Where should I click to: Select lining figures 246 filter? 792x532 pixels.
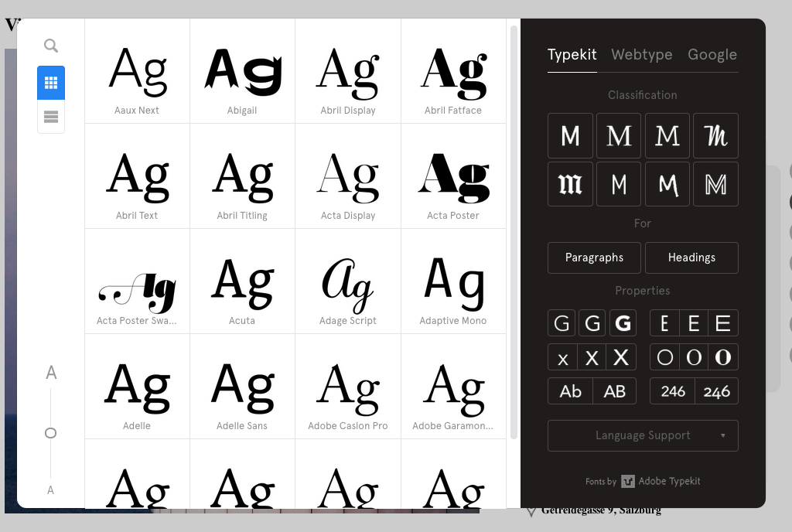(x=673, y=391)
